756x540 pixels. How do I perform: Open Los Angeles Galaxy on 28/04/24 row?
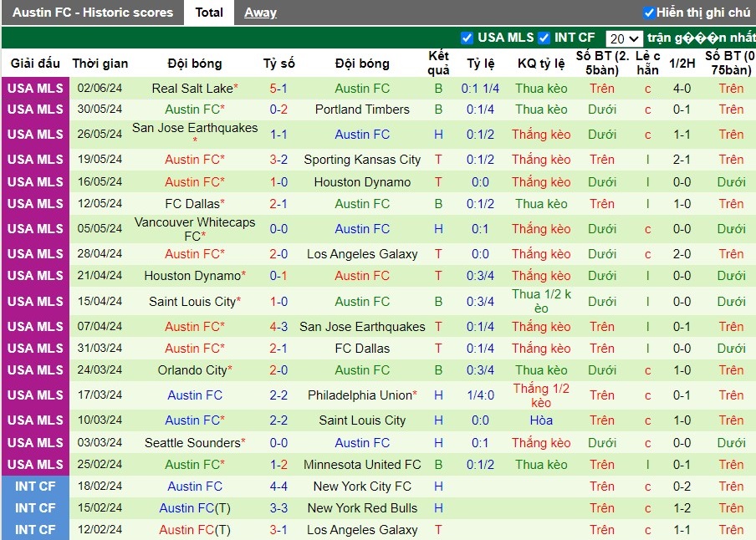click(362, 254)
